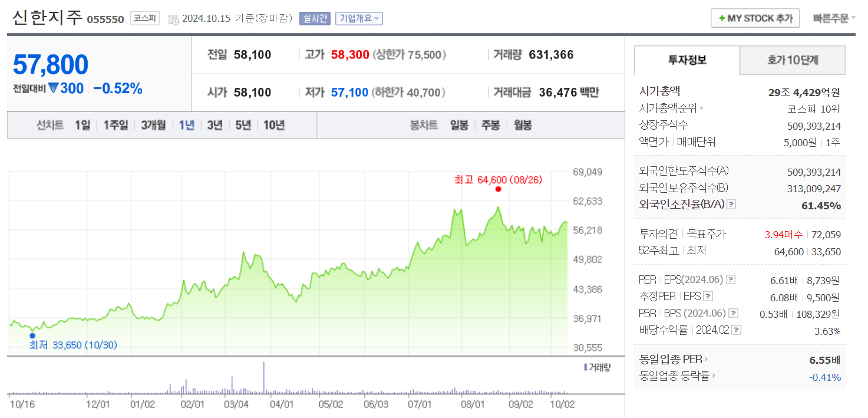Screen dimensions: 868x418
Task: Click the 시가총액 label
Action: [659, 91]
